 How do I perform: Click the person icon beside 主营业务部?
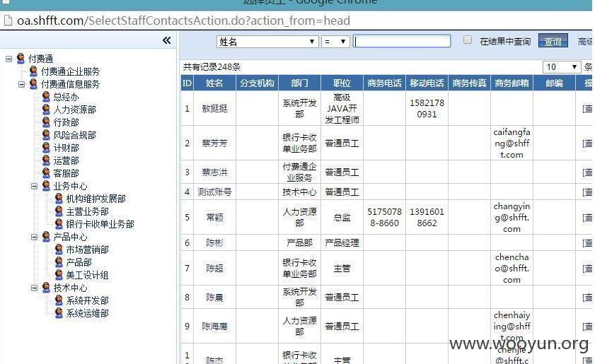point(59,211)
